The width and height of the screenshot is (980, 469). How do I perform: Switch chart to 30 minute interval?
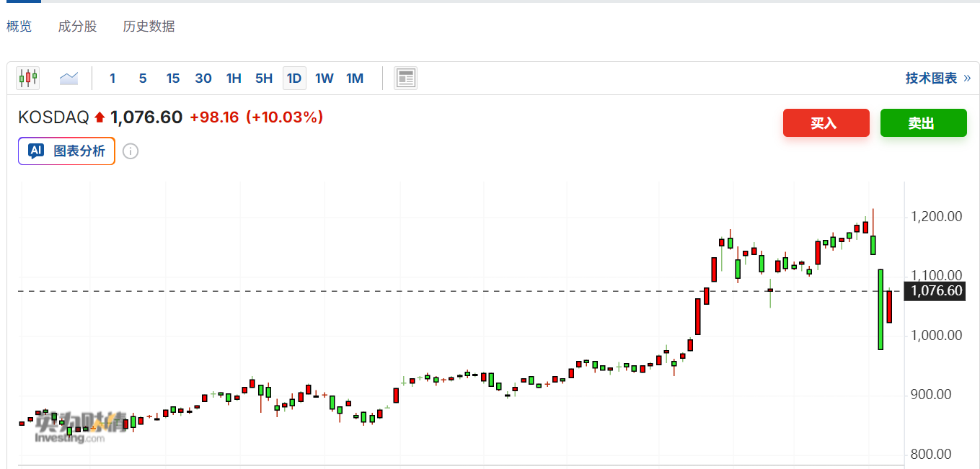point(203,78)
